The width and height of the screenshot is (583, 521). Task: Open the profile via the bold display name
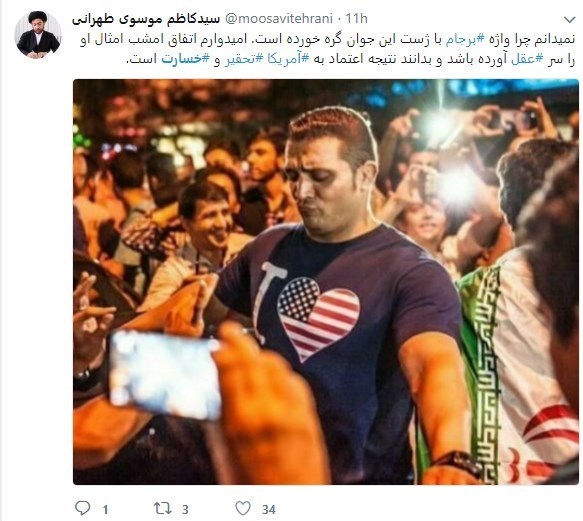pos(146,19)
